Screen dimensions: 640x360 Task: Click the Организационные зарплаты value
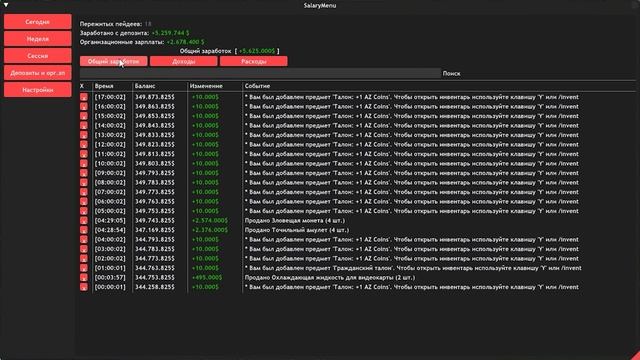point(186,42)
